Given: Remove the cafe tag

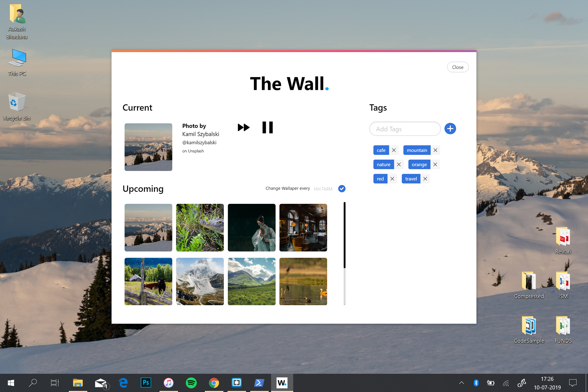Looking at the screenshot, I should [394, 150].
